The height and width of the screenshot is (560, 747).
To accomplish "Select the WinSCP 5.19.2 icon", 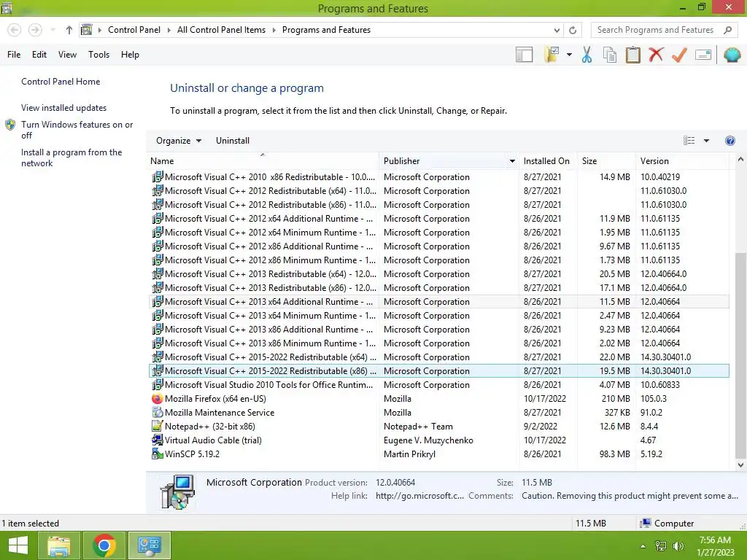I will pos(158,454).
